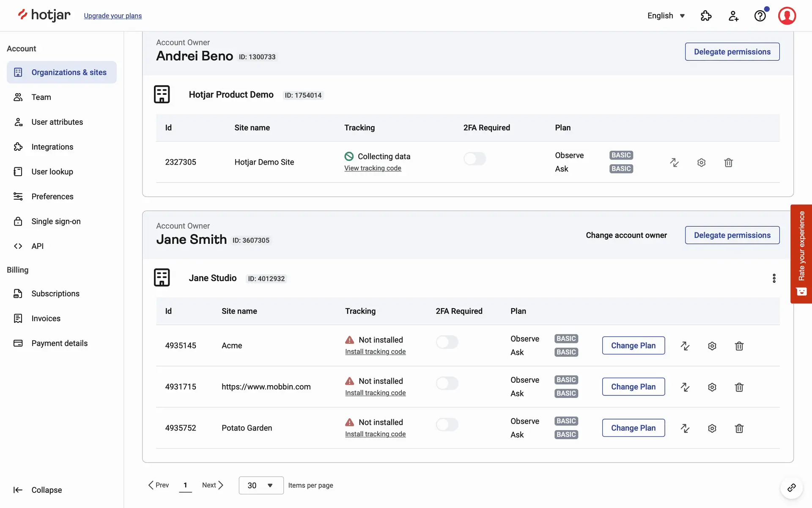The width and height of the screenshot is (812, 508).
Task: Open the Rate your experience feedback tab
Action: (x=801, y=254)
